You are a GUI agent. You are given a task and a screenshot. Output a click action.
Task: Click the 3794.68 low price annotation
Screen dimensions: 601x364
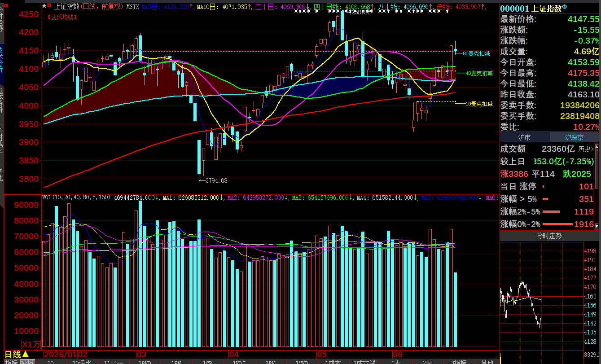(216, 180)
